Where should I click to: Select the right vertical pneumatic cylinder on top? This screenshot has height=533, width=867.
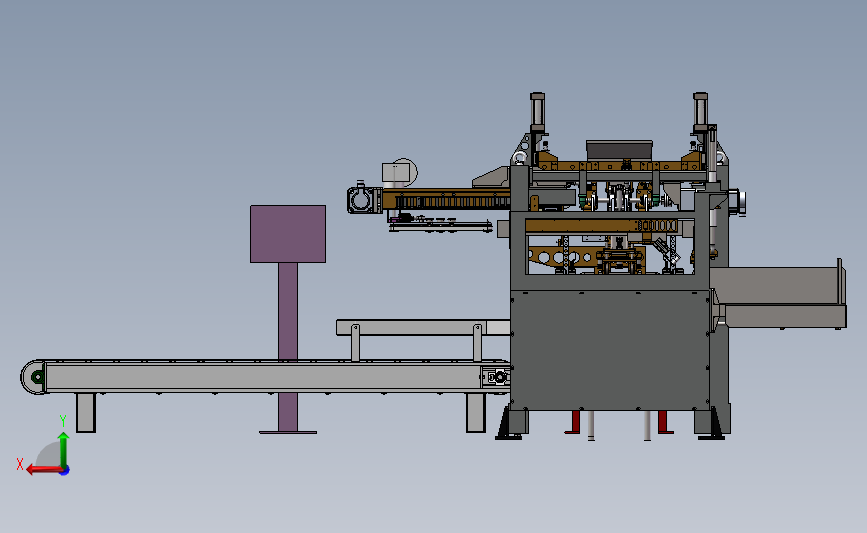[x=701, y=111]
